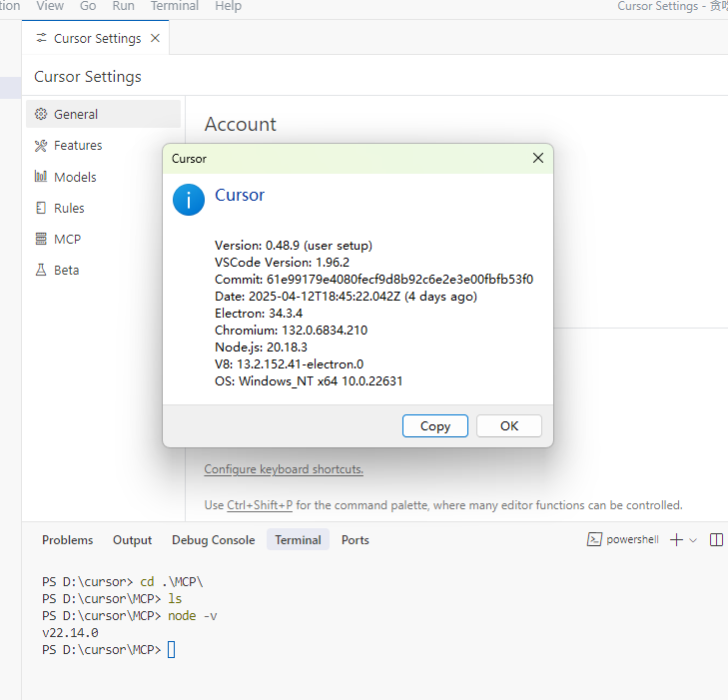Close the Cursor Settings tab
The image size is (728, 700).
[155, 38]
